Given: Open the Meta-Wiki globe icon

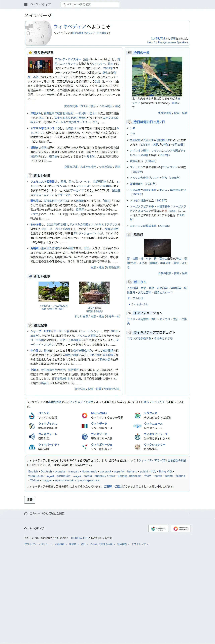Looking at the screenshot, I should (137, 415).
